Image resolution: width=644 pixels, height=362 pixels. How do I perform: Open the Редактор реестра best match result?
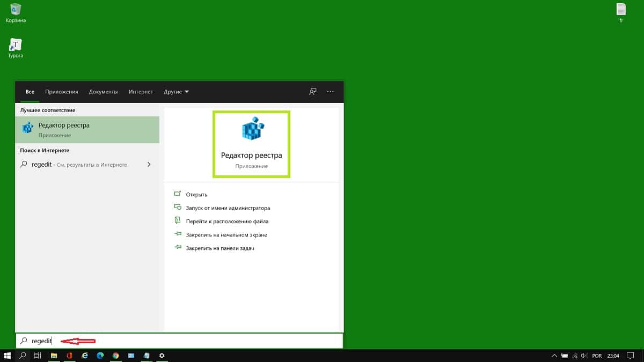(x=87, y=129)
